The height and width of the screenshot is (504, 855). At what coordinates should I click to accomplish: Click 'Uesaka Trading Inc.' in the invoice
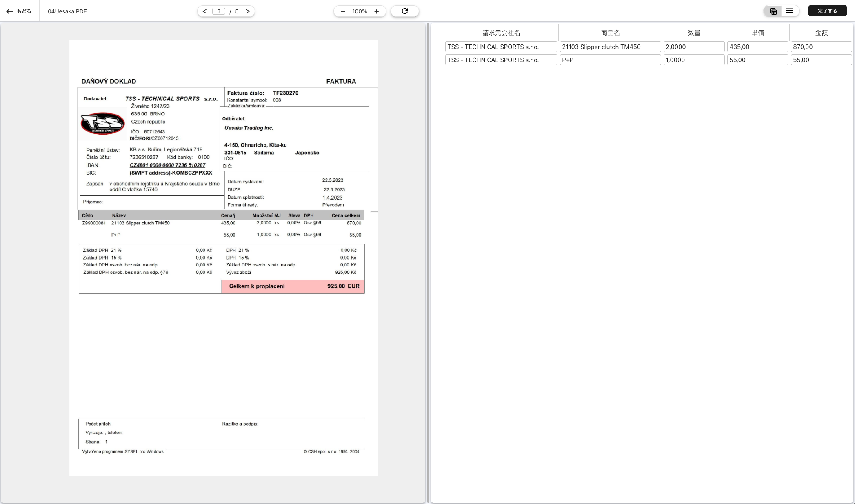pyautogui.click(x=249, y=128)
